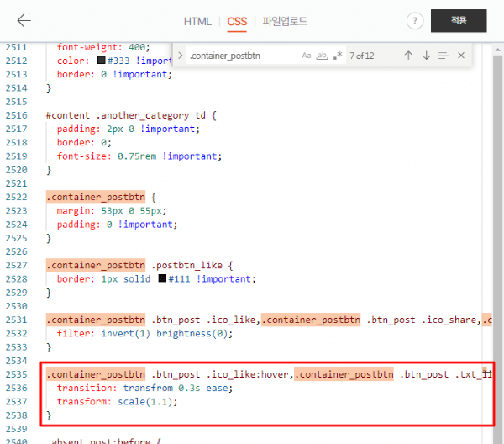Switch to the HTML tab
This screenshot has width=504, height=444.
click(x=197, y=22)
